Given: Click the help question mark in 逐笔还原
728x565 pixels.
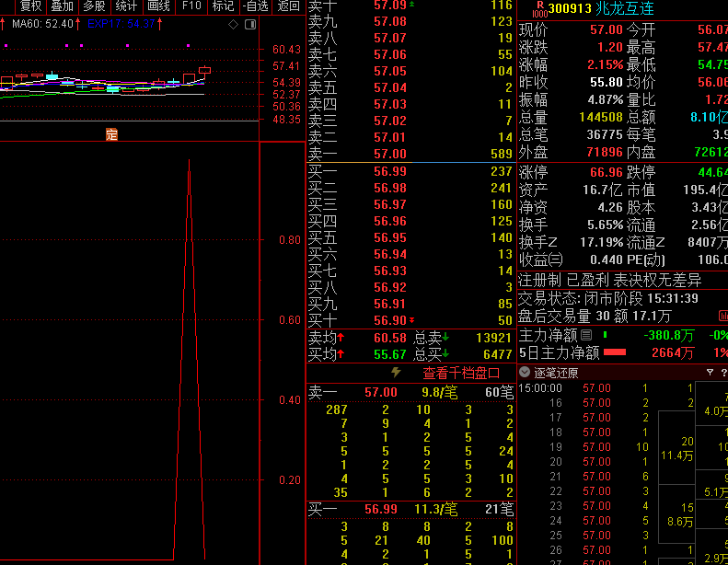Looking at the screenshot, I should [x=723, y=373].
